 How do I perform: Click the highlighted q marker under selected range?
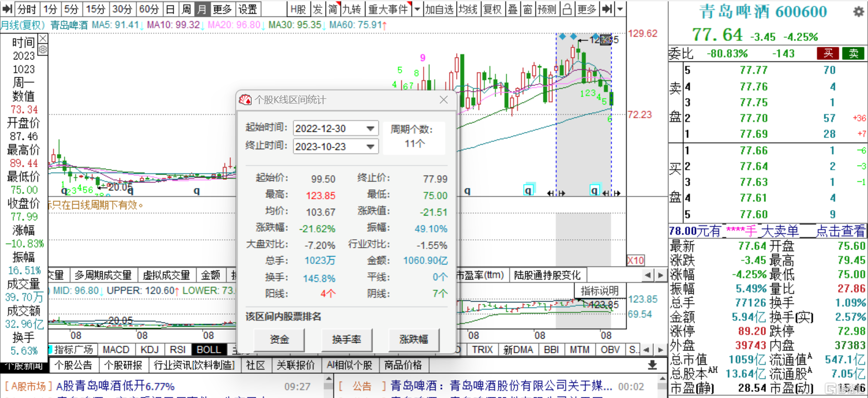pos(594,190)
